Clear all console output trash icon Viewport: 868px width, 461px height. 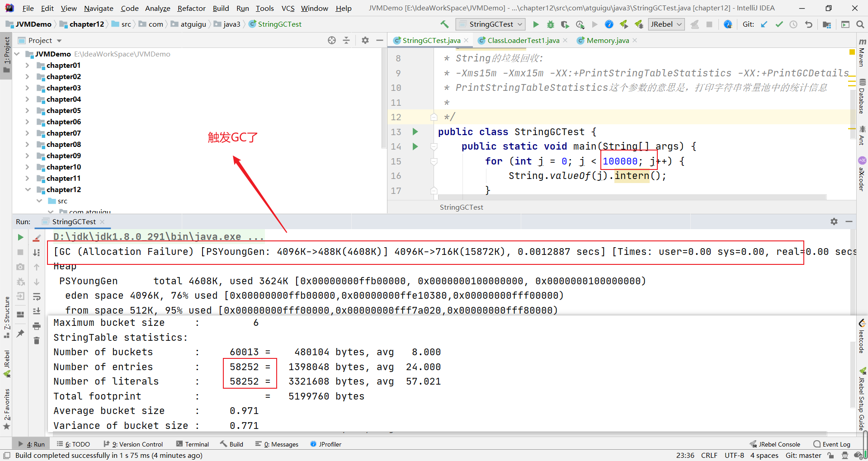click(x=37, y=340)
